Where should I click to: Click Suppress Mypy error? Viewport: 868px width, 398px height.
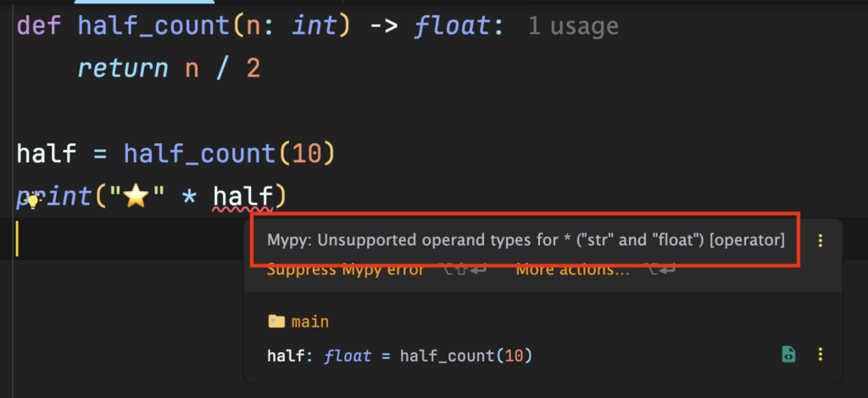click(345, 270)
